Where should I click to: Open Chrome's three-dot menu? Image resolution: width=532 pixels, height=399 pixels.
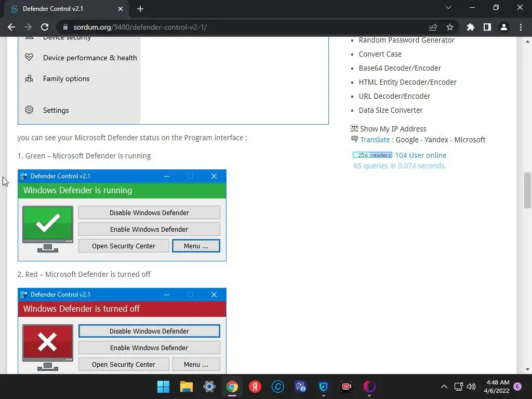(x=521, y=27)
